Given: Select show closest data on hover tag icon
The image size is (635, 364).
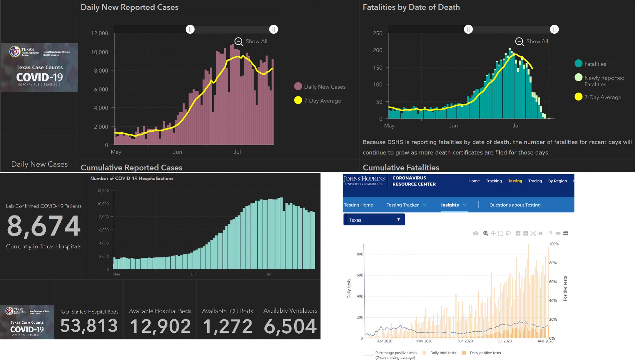Looking at the screenshot, I should [x=558, y=233].
